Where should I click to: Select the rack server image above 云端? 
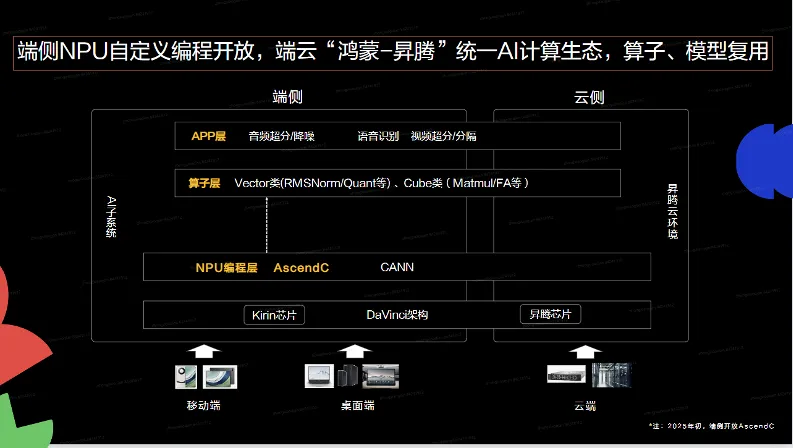click(566, 375)
